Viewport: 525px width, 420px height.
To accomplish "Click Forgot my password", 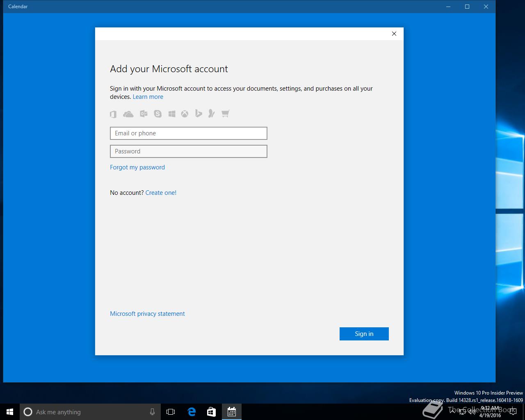I will pyautogui.click(x=137, y=167).
